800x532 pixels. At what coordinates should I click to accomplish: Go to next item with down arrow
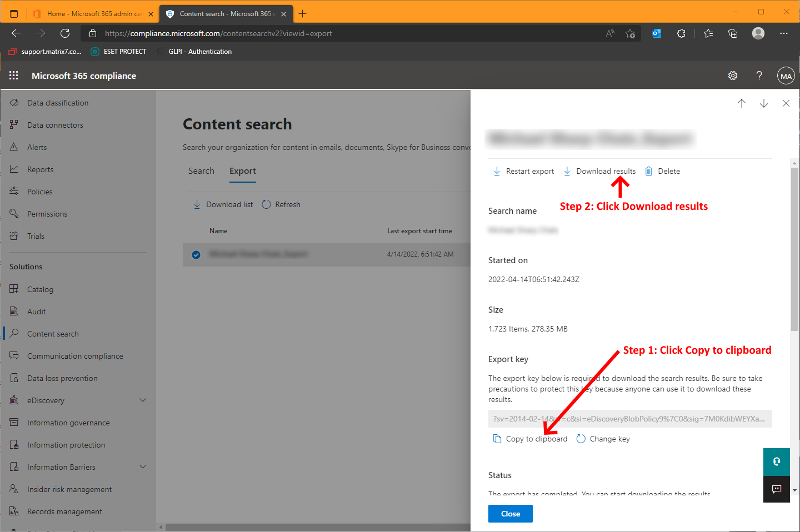pyautogui.click(x=764, y=103)
